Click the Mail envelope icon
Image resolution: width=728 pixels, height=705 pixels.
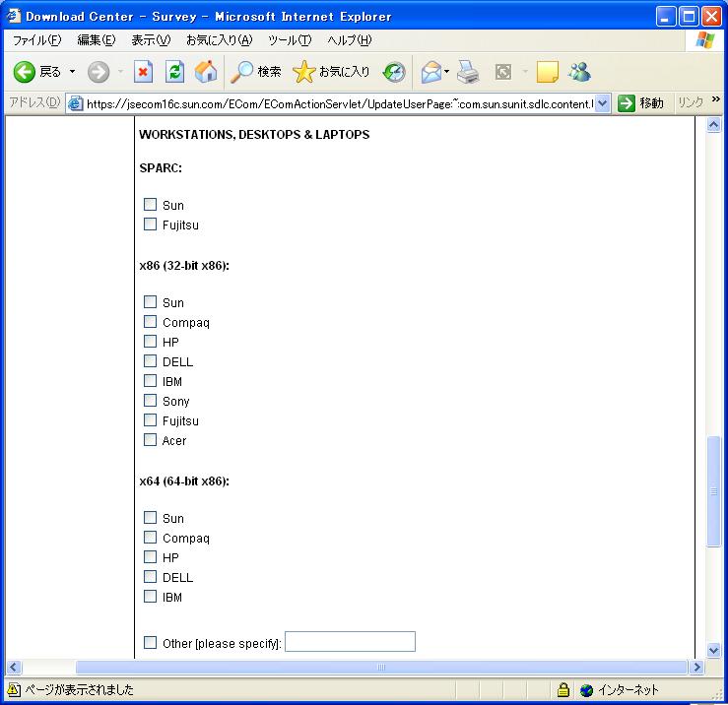tap(431, 72)
